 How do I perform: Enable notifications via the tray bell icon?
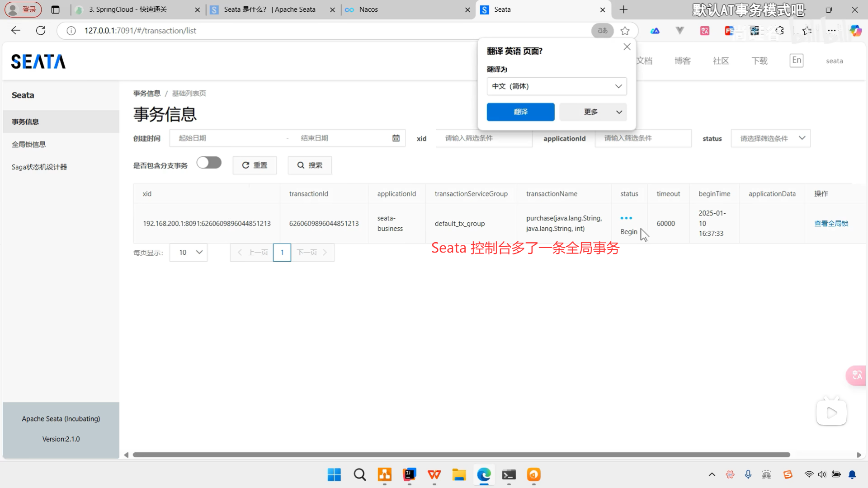click(852, 474)
